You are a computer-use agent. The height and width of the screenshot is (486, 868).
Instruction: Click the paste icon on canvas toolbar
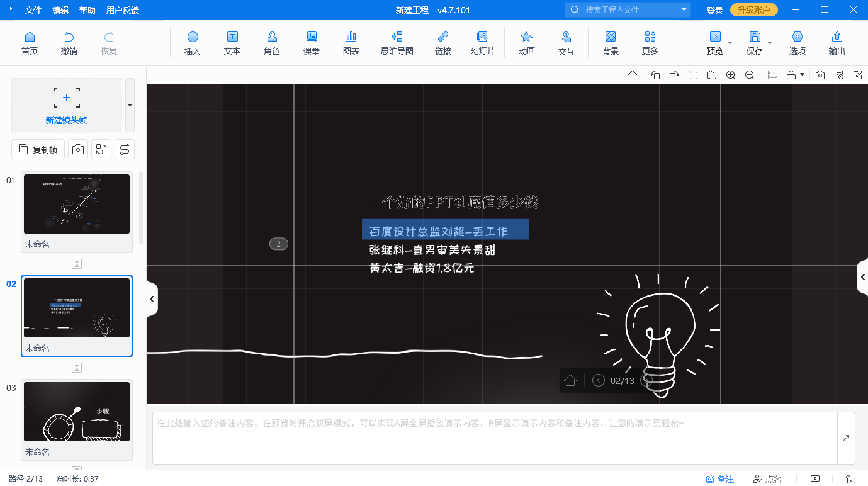click(712, 75)
